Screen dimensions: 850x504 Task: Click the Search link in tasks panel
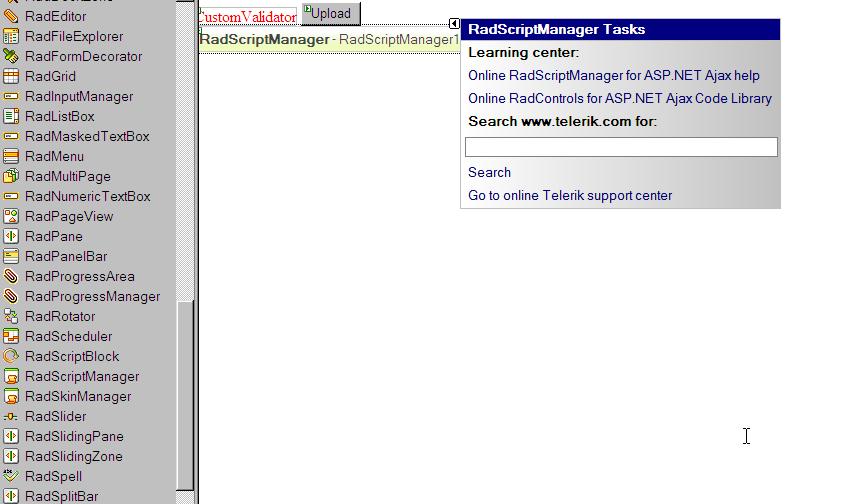pyautogui.click(x=490, y=172)
